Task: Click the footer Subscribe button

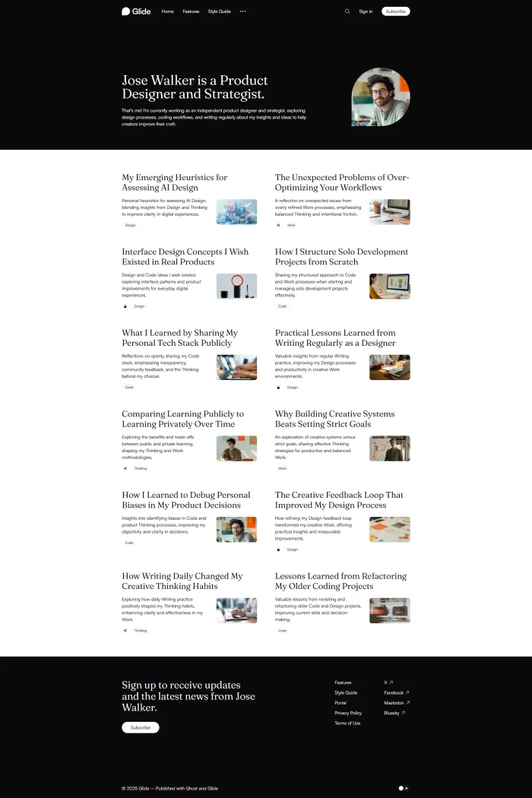Action: point(141,728)
